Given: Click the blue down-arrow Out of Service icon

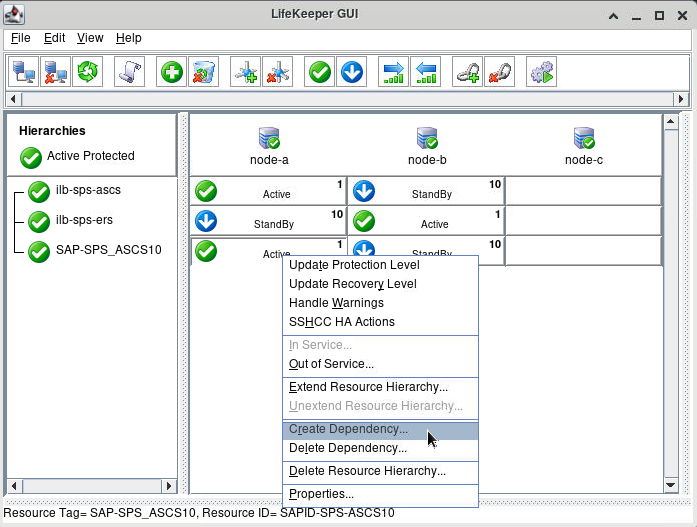Looking at the screenshot, I should tap(351, 72).
